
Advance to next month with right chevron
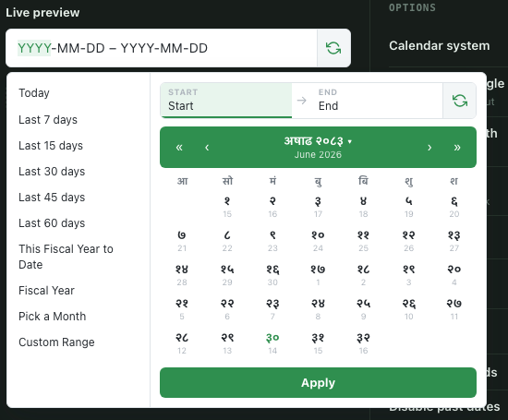click(x=429, y=148)
